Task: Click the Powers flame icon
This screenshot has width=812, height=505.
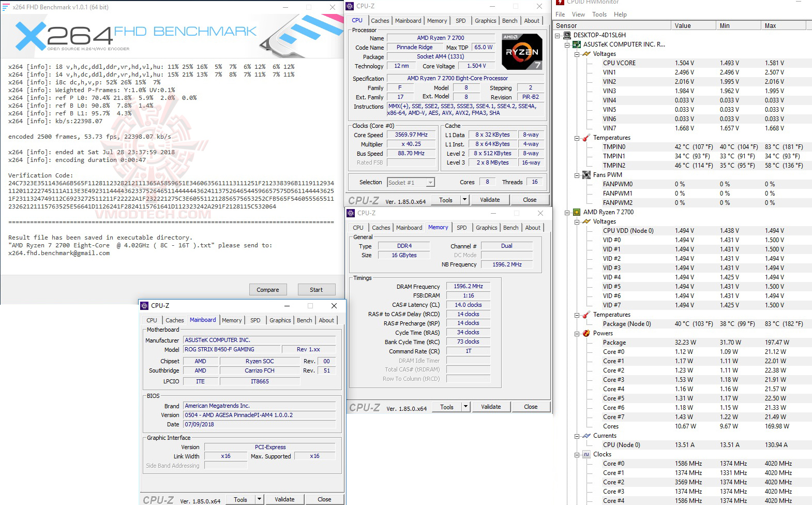Action: click(587, 333)
